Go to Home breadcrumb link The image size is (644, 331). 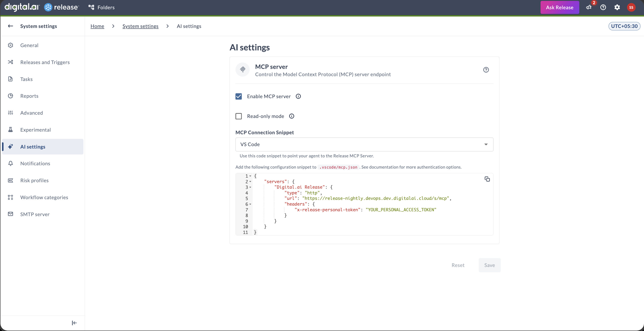pos(97,26)
